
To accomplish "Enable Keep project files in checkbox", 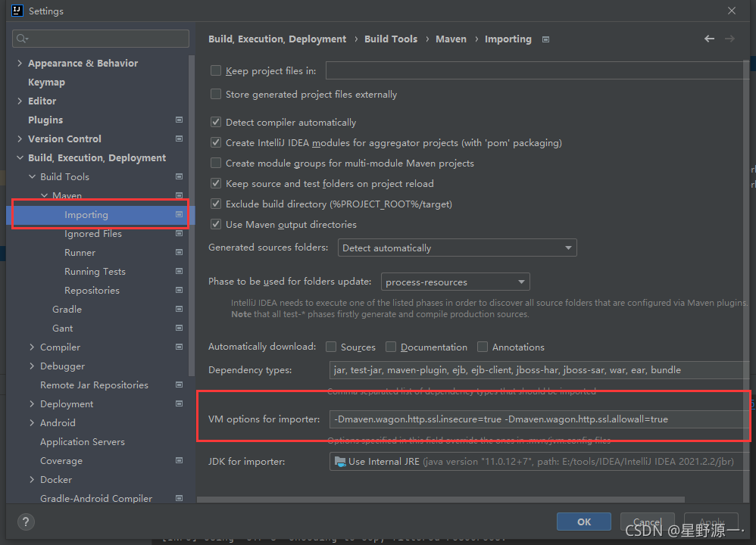I will (216, 71).
